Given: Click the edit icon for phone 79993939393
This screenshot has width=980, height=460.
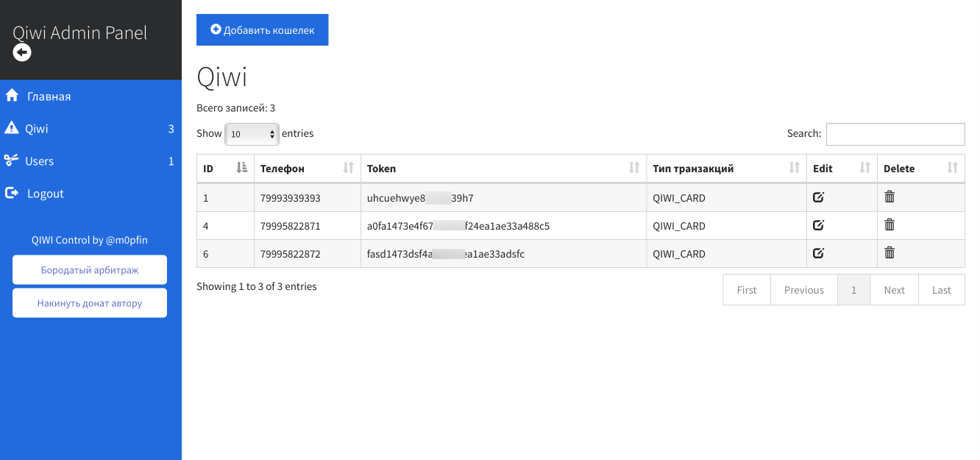Looking at the screenshot, I should click(x=818, y=197).
